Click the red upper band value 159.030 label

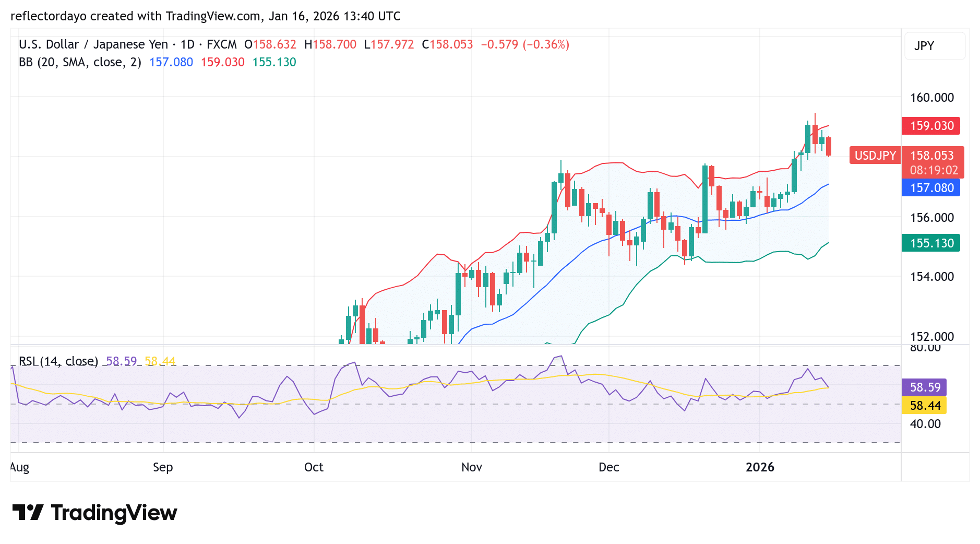pos(931,126)
